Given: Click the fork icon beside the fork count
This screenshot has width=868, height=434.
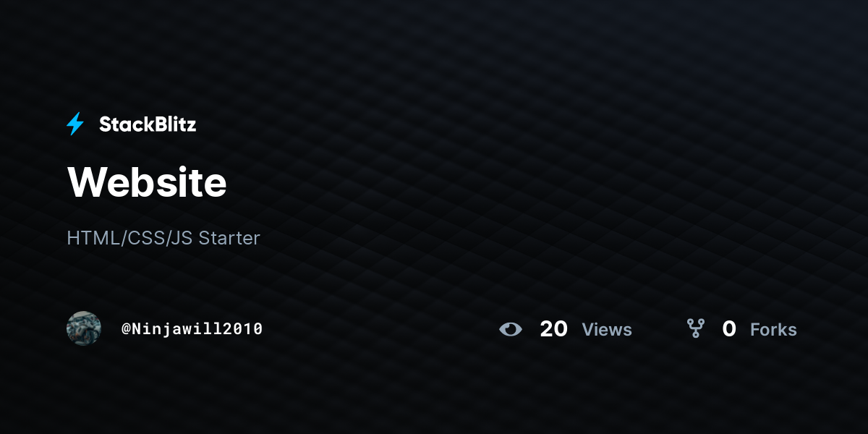Looking at the screenshot, I should click(x=696, y=328).
